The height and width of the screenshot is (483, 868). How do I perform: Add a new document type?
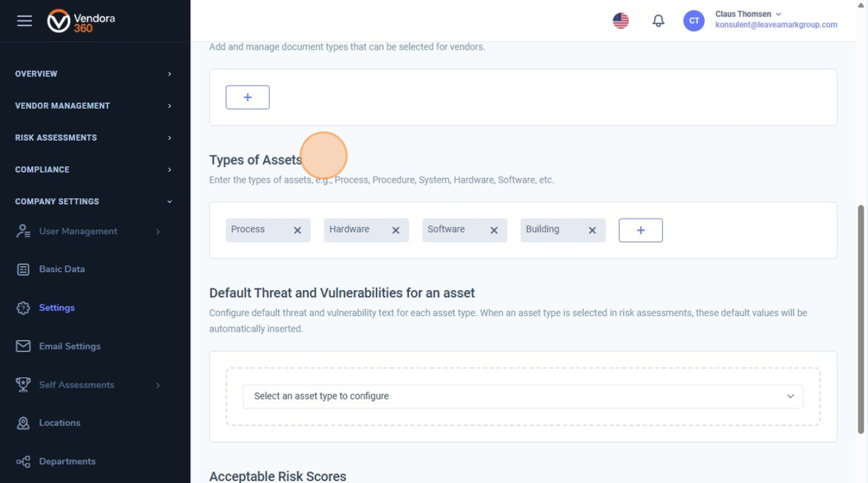point(248,98)
